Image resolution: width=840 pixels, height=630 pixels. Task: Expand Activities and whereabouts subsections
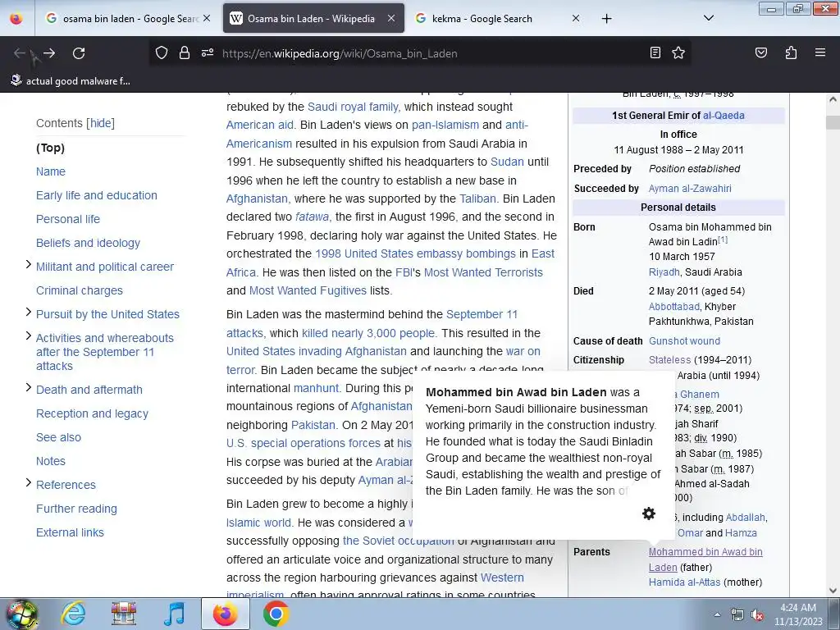[x=29, y=336]
